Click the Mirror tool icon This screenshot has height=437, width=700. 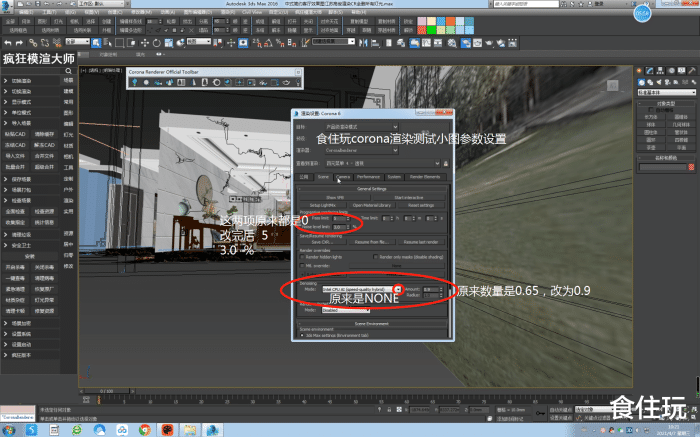coord(363,43)
